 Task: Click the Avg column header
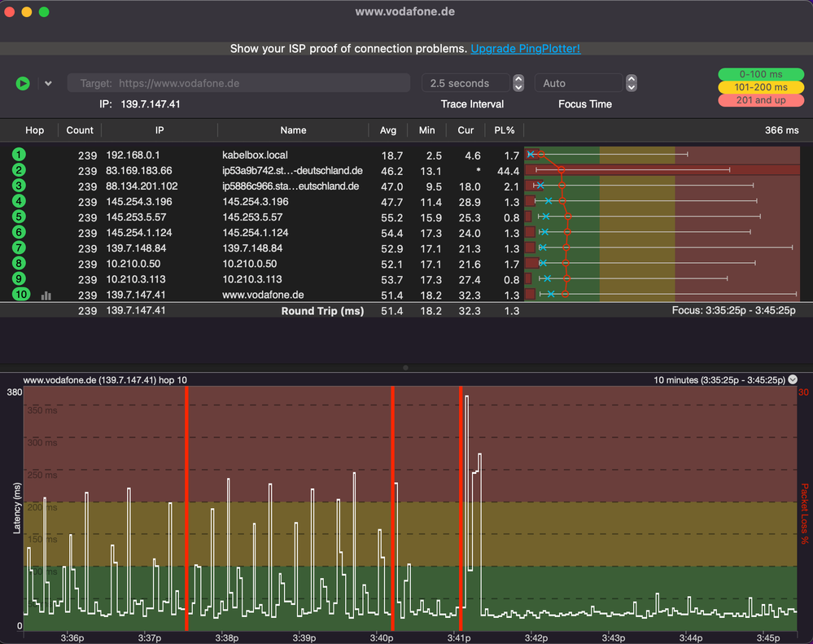[388, 130]
